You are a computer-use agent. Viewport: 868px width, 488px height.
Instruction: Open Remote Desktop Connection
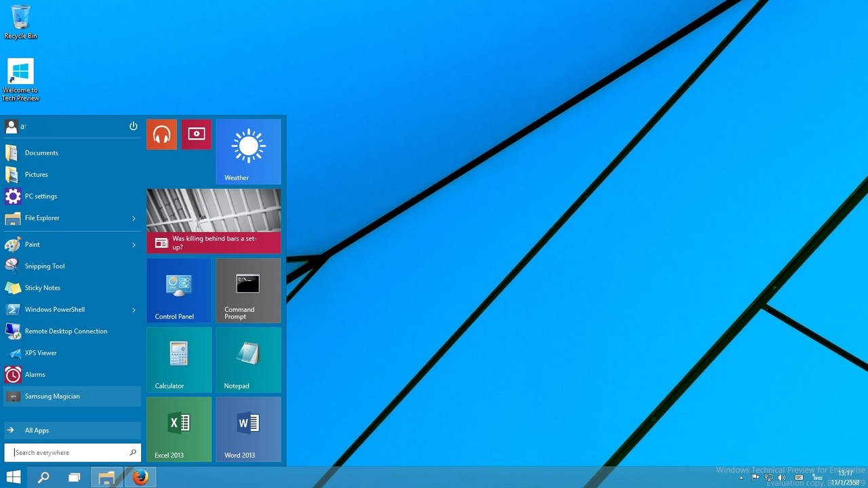[x=72, y=331]
